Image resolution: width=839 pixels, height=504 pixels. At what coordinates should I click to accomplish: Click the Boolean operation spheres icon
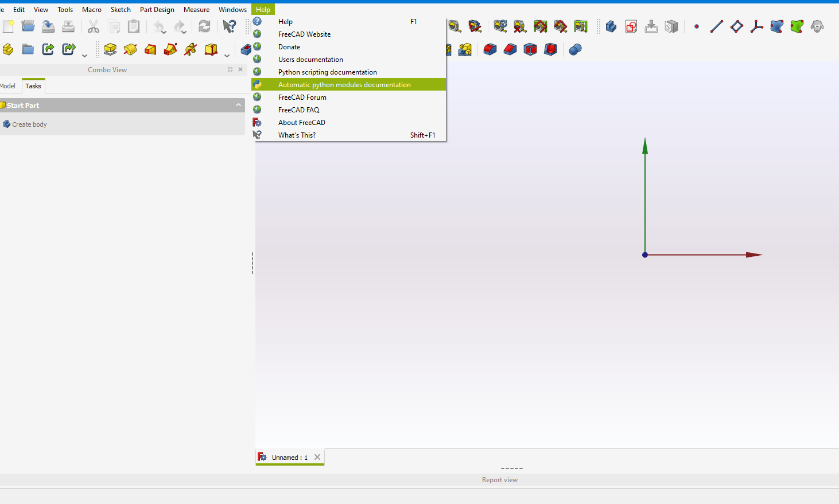tap(575, 49)
